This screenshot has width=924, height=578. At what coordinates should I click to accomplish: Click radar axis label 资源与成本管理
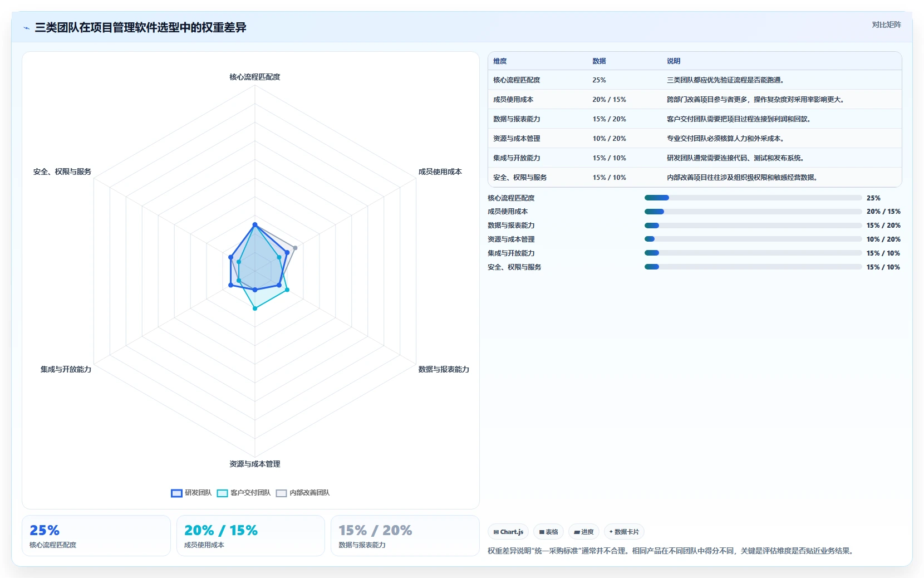255,464
